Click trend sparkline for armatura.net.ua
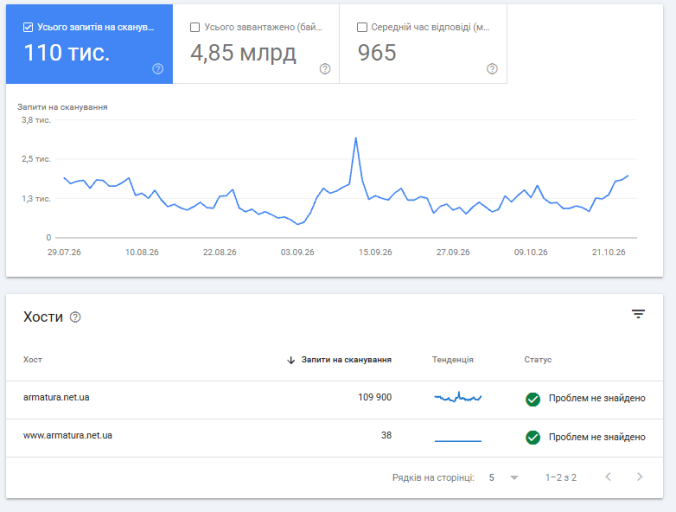676x512 pixels. tap(458, 397)
